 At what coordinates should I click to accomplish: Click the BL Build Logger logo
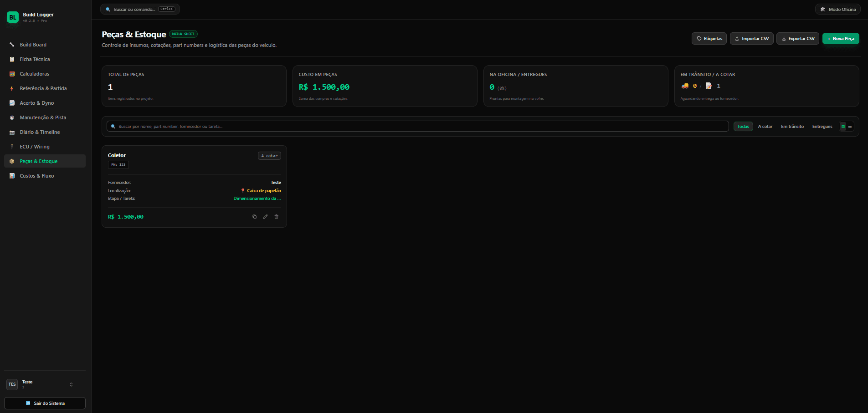pyautogui.click(x=12, y=17)
